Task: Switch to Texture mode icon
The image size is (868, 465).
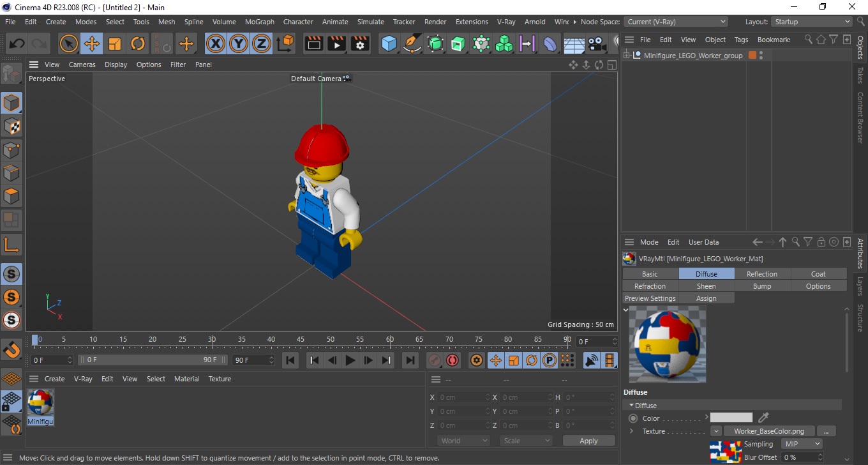Action: [11, 126]
